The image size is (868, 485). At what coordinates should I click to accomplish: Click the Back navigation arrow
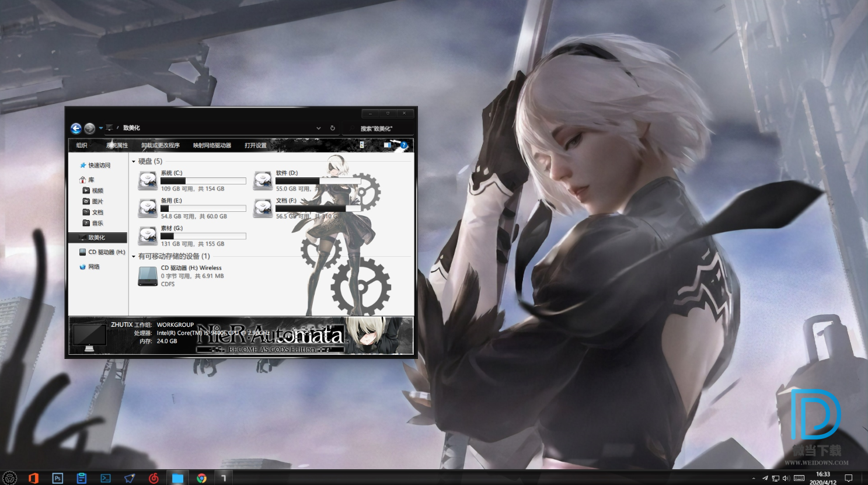click(x=76, y=128)
